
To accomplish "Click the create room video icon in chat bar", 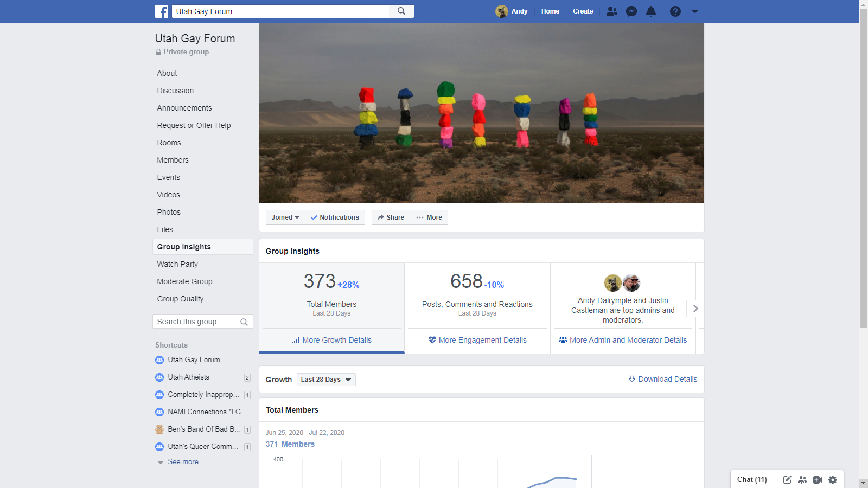I will [818, 480].
